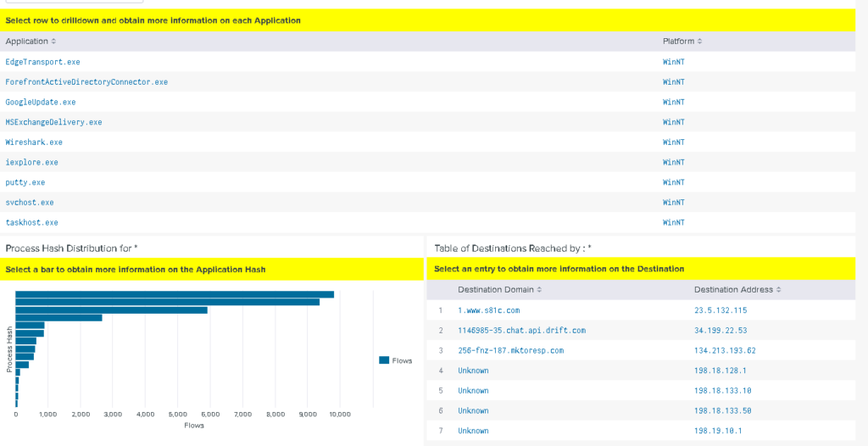Select 1146985-35.chat.api.drift.com destination

521,330
